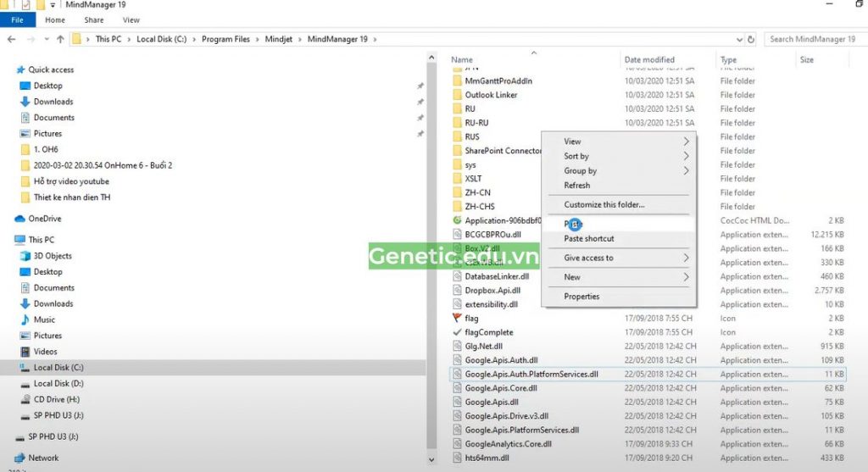Select Quick access star icon
This screenshot has width=868, height=472.
21,69
